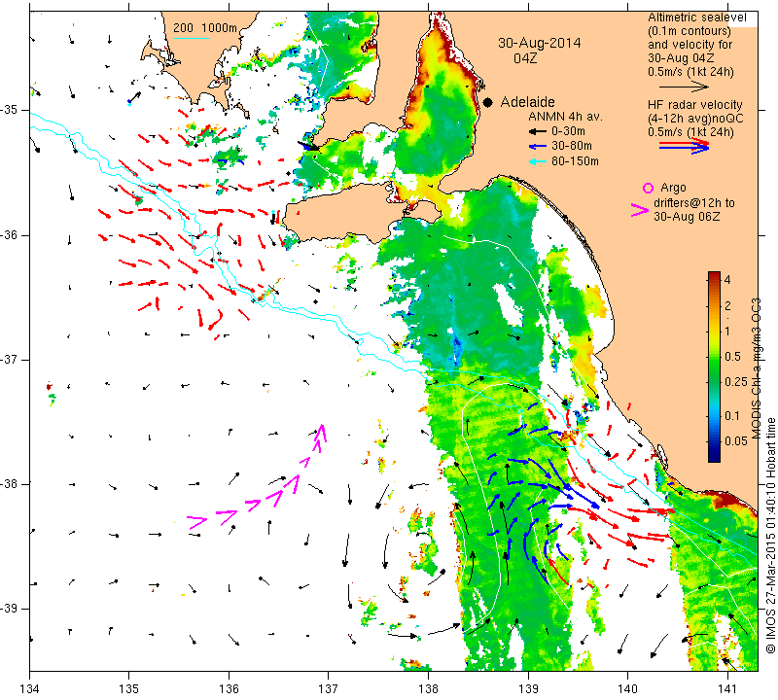Click the longitude axis label 137

tap(328, 689)
